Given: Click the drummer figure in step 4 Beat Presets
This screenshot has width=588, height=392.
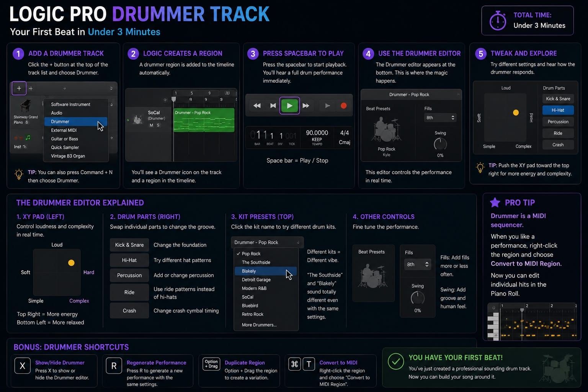Looking at the screenshot, I should coord(386,129).
